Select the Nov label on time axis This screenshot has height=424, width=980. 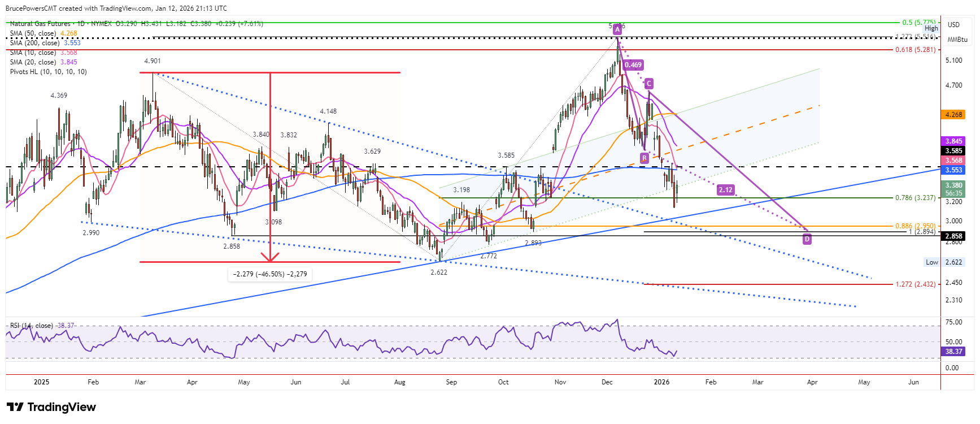[560, 382]
